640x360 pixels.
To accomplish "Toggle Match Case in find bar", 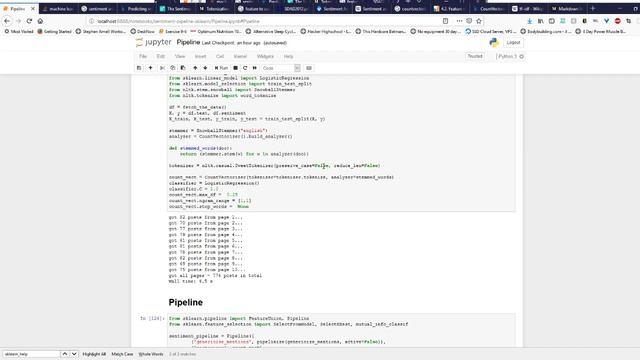I will (122, 354).
